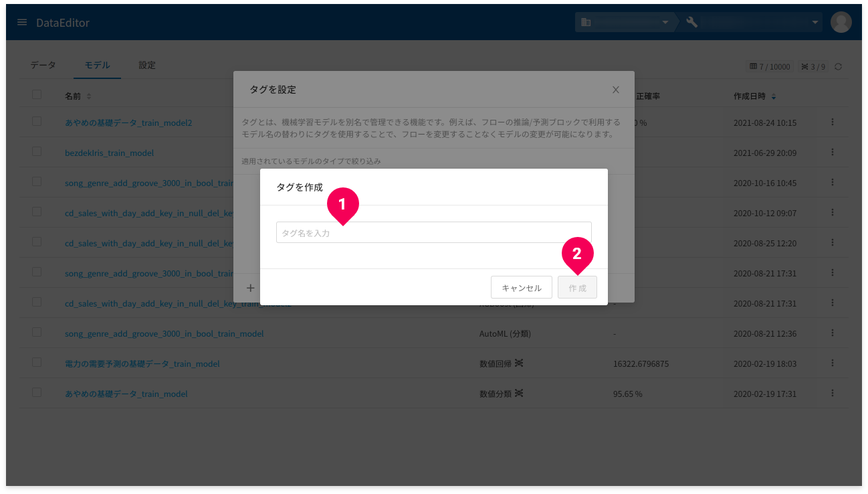
Task: Click the 3 / 9 model count badge
Action: 813,67
